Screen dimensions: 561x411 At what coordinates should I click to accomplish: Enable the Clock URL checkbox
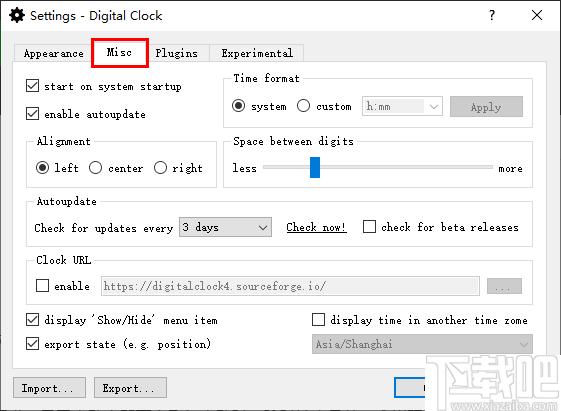click(x=42, y=285)
